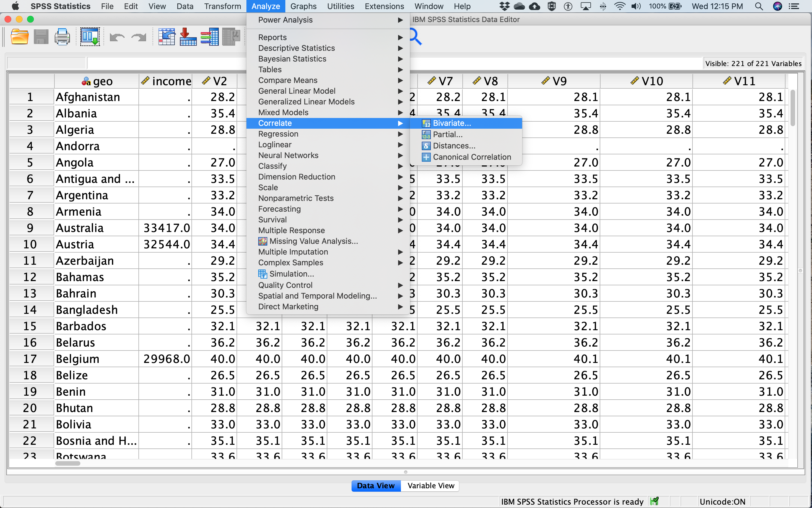Click the geo column header
The image size is (812, 508).
coord(97,81)
